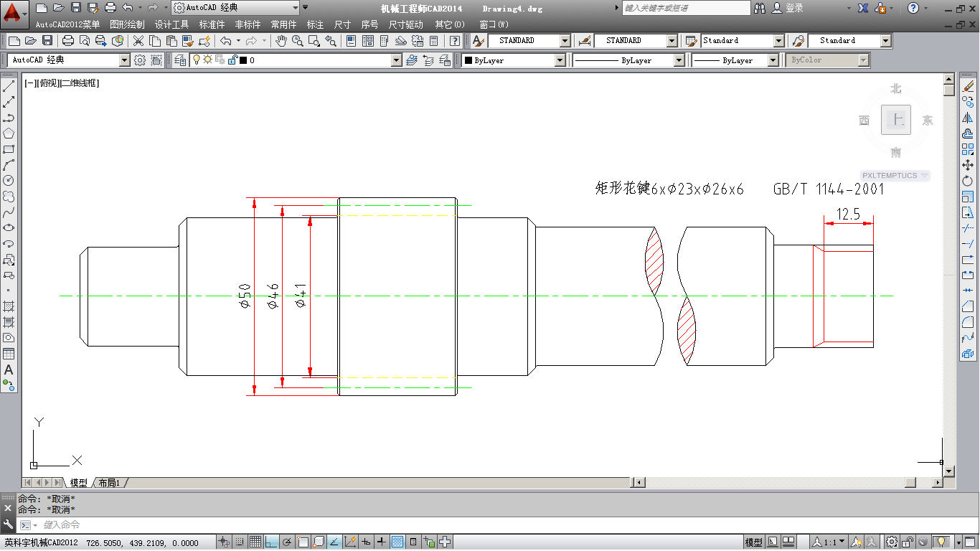Image resolution: width=980 pixels, height=551 pixels.
Task: Open the 图形绘制 menu
Action: click(127, 24)
